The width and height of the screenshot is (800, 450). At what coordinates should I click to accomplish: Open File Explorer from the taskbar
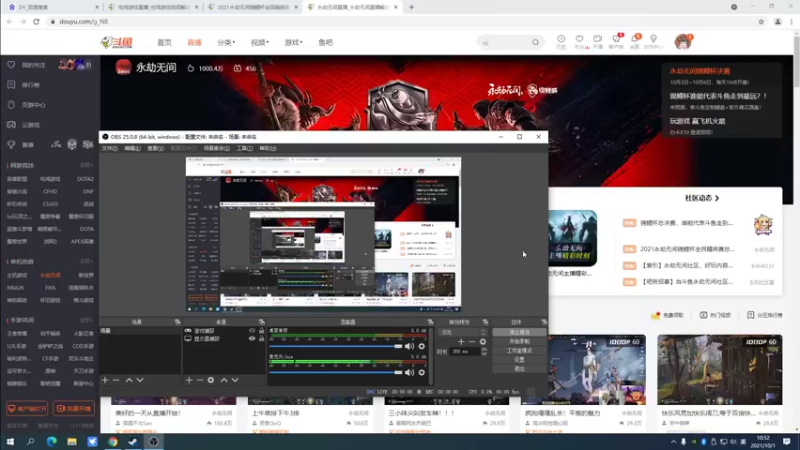coord(72,441)
